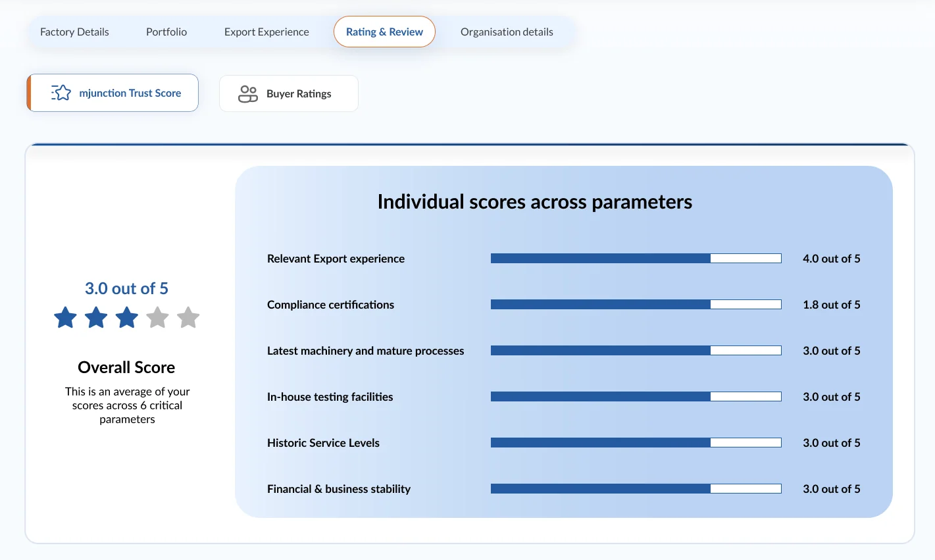Click the Historic Service Levels score bar
Viewport: 935px width, 560px height.
point(636,443)
